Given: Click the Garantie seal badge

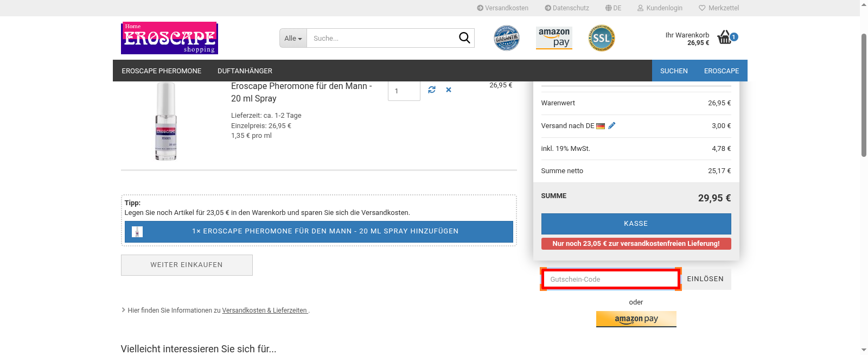Looking at the screenshot, I should 506,38.
